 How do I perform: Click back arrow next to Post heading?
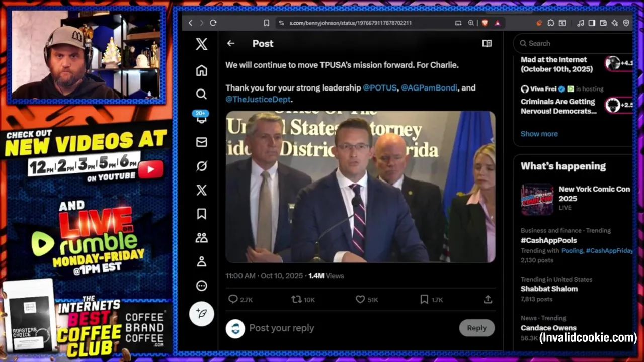[x=230, y=43]
